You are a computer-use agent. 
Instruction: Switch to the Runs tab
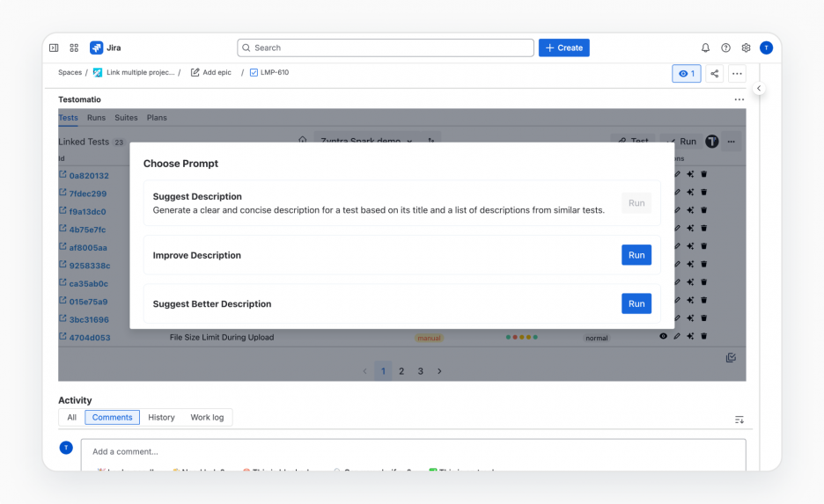pos(96,118)
